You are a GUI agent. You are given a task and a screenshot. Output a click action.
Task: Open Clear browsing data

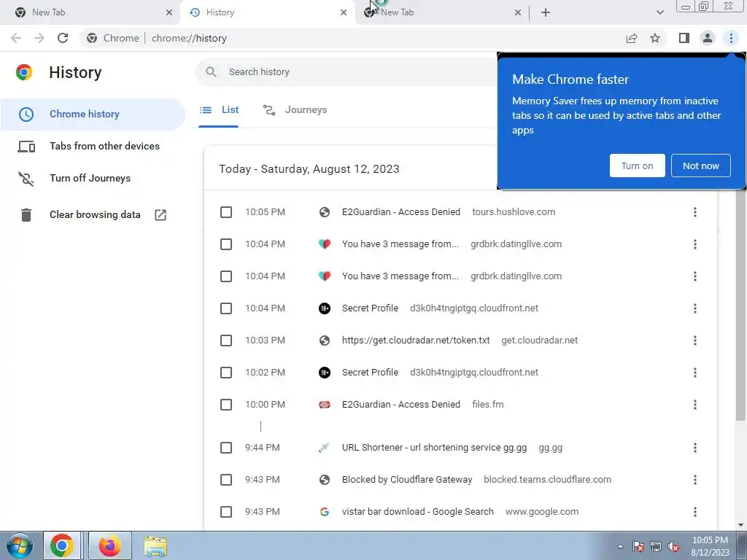(93, 215)
